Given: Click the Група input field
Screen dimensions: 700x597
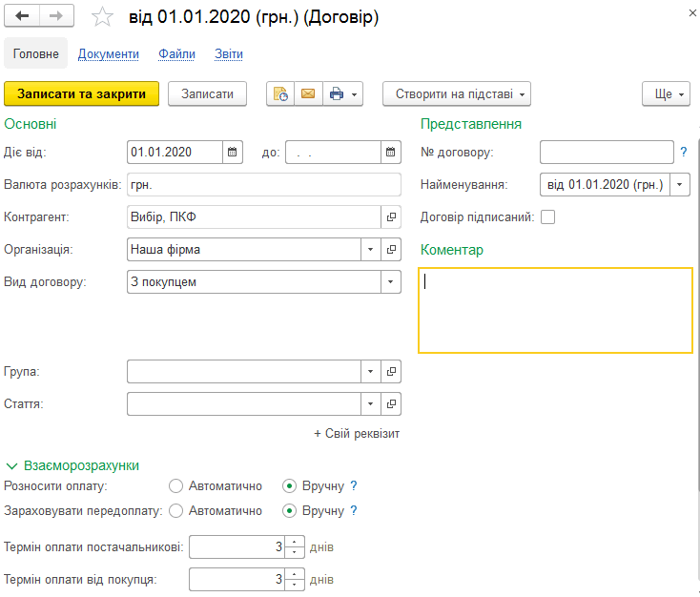Looking at the screenshot, I should point(244,372).
